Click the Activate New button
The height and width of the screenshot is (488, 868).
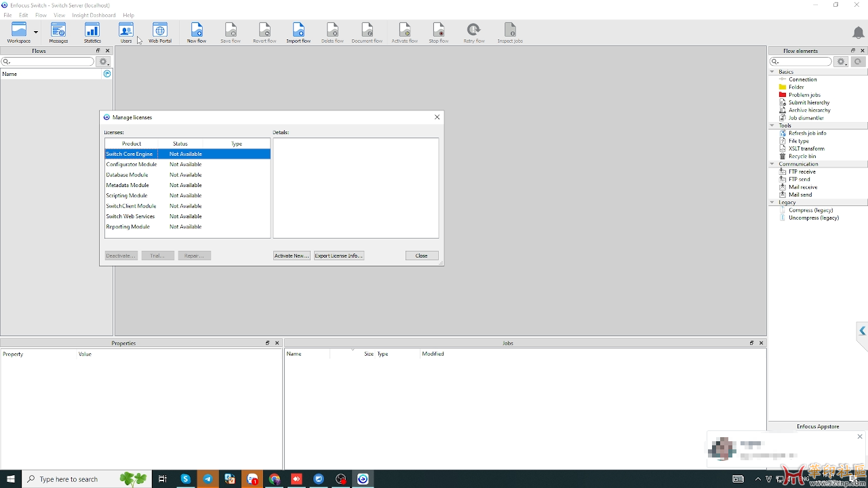click(292, 256)
